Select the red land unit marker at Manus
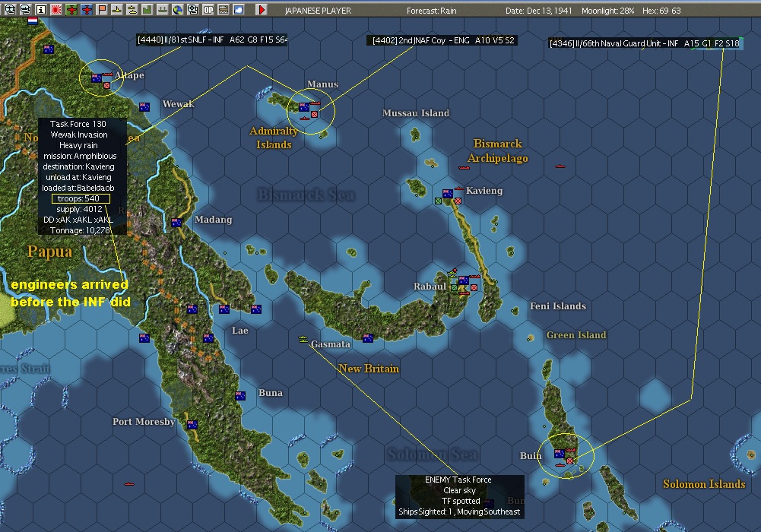Screen dimensions: 761x532 click(x=315, y=115)
